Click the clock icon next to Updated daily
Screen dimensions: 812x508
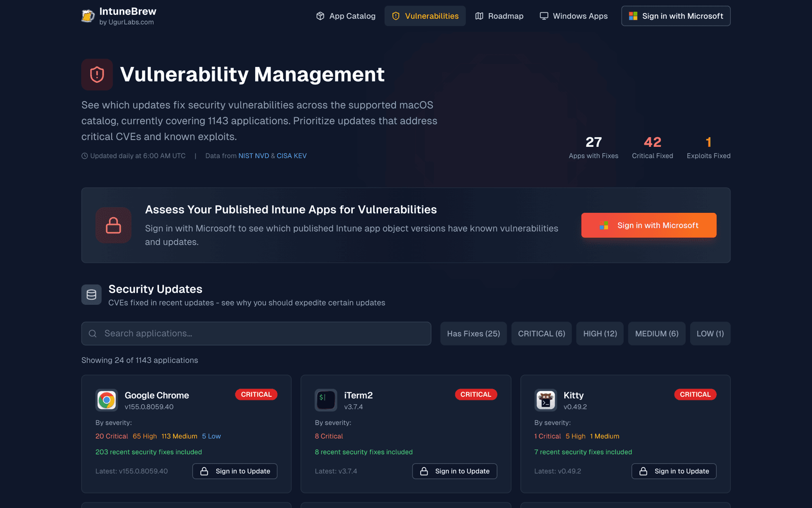tap(85, 156)
